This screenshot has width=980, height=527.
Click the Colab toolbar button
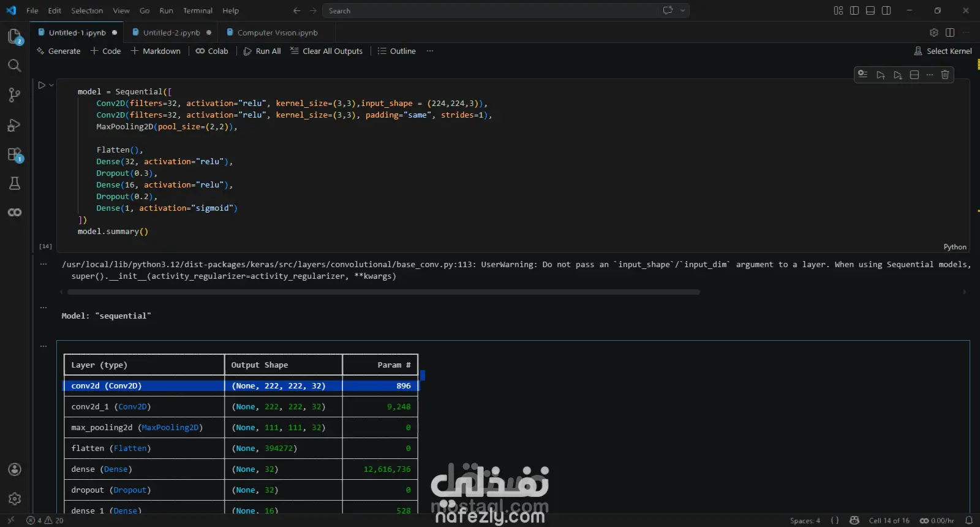pos(212,51)
